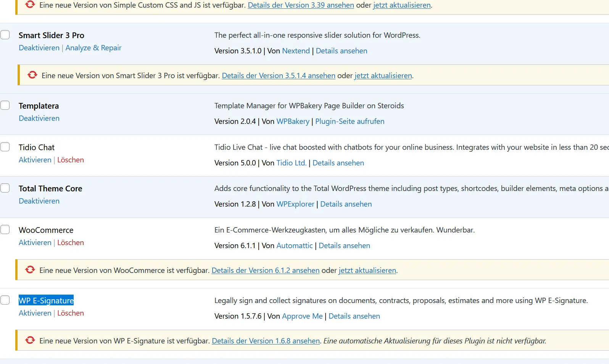The width and height of the screenshot is (609, 364).
Task: View details for Smart Slider 3 Pro
Action: tap(342, 51)
